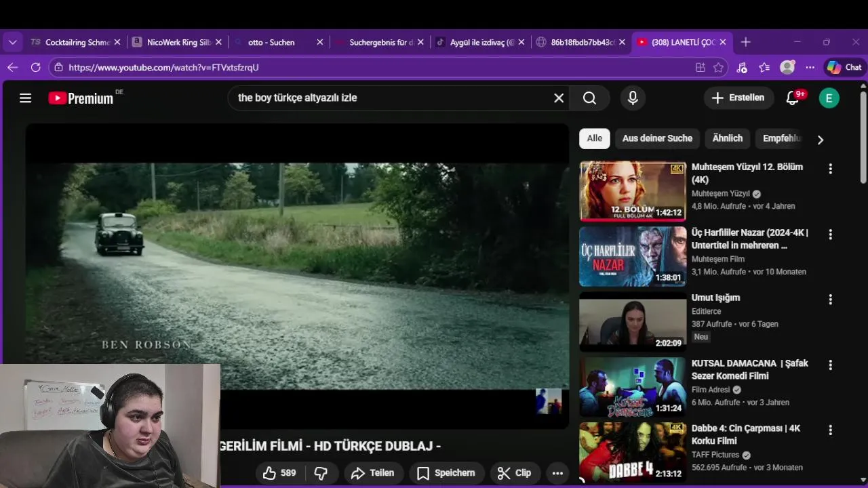
Task: Open Muhteşem Film channel link
Action: [x=718, y=259]
